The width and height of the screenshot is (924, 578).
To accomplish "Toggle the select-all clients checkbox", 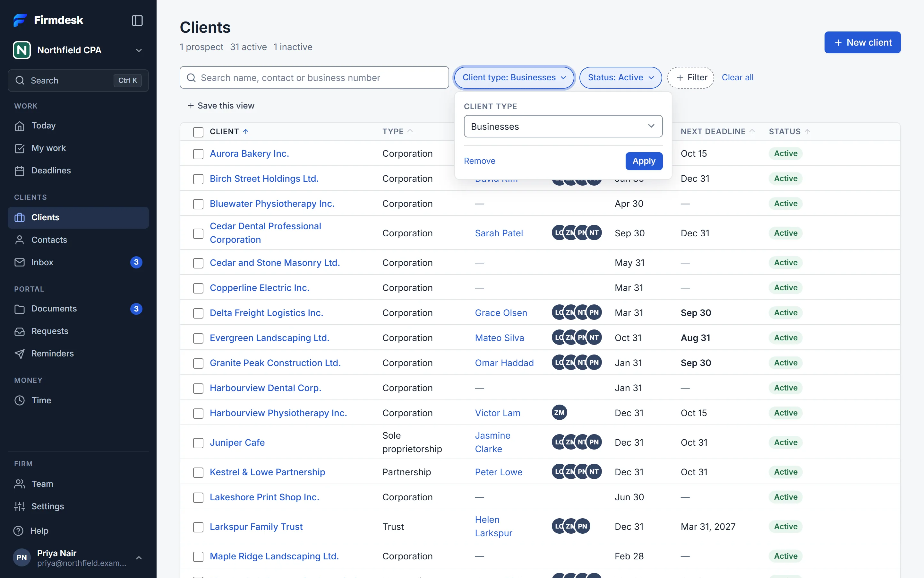I will point(198,132).
